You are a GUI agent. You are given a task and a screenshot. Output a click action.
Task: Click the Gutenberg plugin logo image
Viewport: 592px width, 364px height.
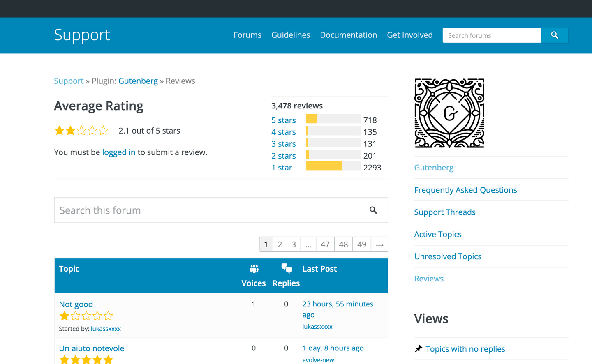449,113
